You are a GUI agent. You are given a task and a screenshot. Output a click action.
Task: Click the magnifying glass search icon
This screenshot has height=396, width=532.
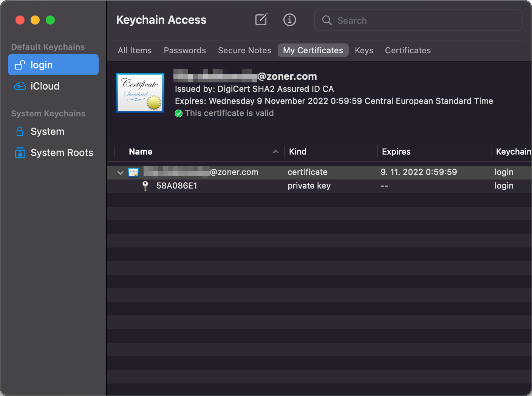pyautogui.click(x=327, y=20)
